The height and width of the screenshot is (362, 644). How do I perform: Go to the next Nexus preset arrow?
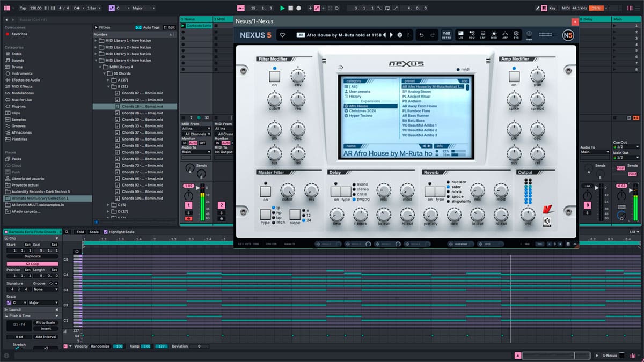(391, 35)
